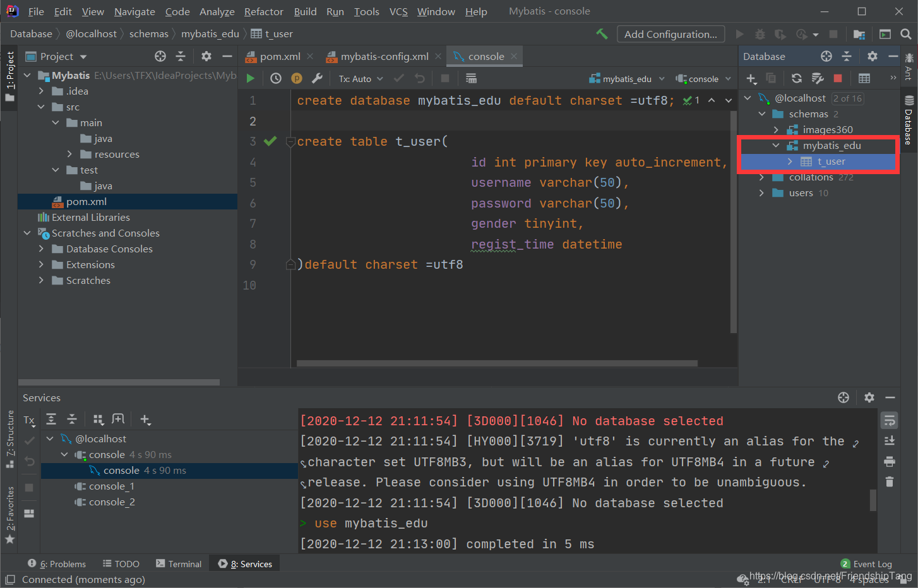Collapse @localhost in Services tree

tap(50, 438)
